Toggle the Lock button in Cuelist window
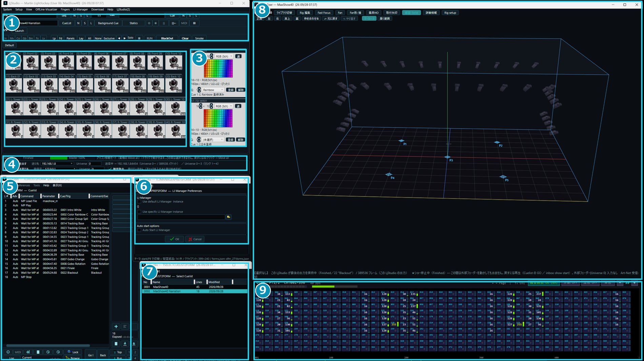 (73, 352)
